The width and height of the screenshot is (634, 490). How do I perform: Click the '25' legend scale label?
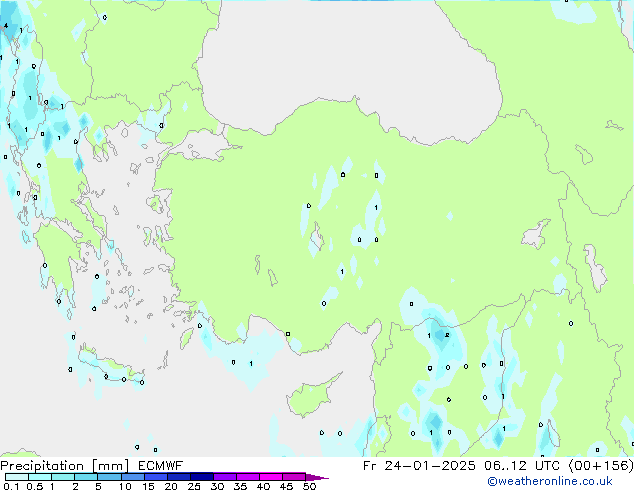(194, 486)
